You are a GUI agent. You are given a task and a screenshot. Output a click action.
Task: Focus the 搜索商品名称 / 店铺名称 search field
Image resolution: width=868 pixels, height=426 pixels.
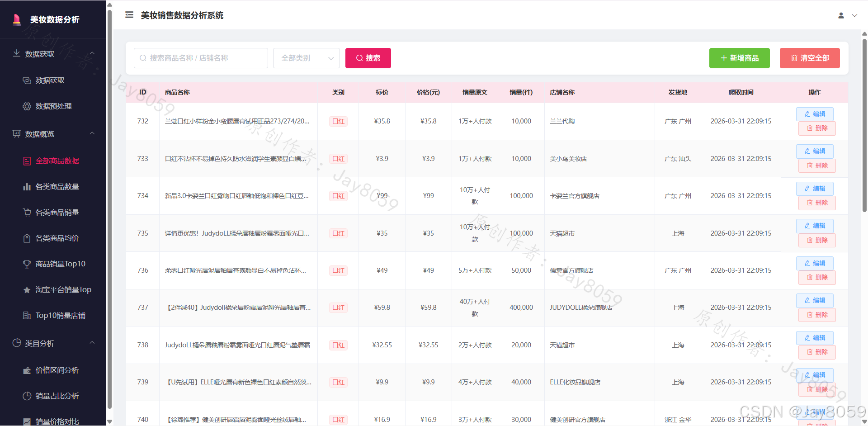coord(201,58)
